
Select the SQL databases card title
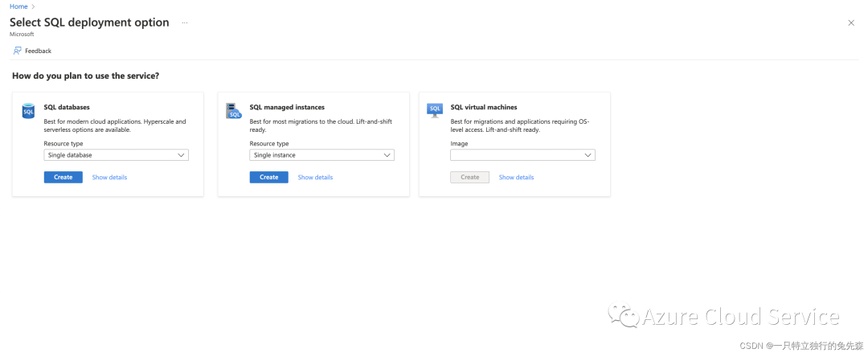(67, 107)
